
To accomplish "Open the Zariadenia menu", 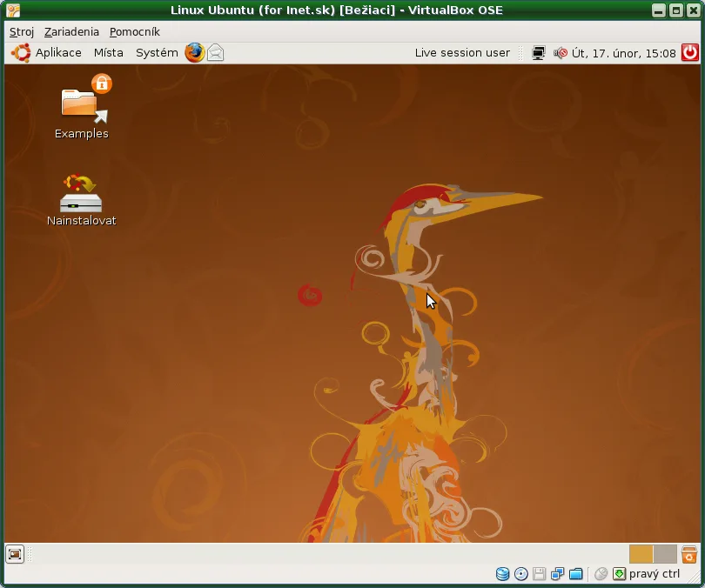I will [x=71, y=32].
